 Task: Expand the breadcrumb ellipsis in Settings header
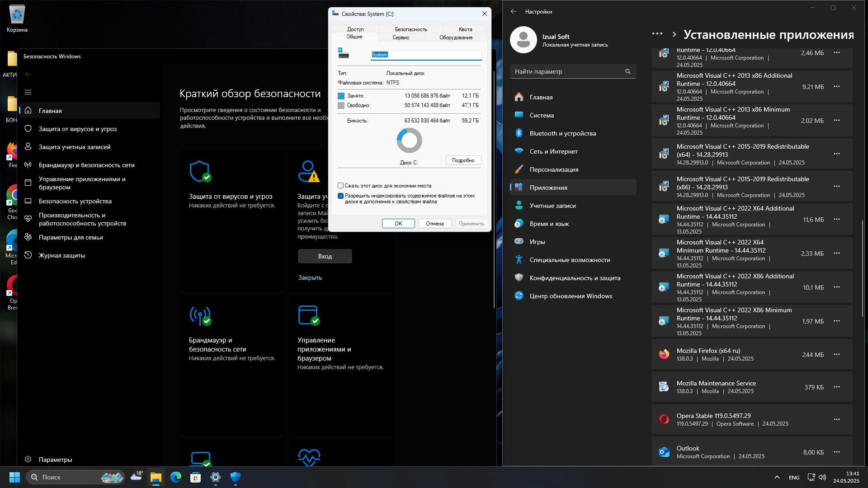tap(657, 34)
